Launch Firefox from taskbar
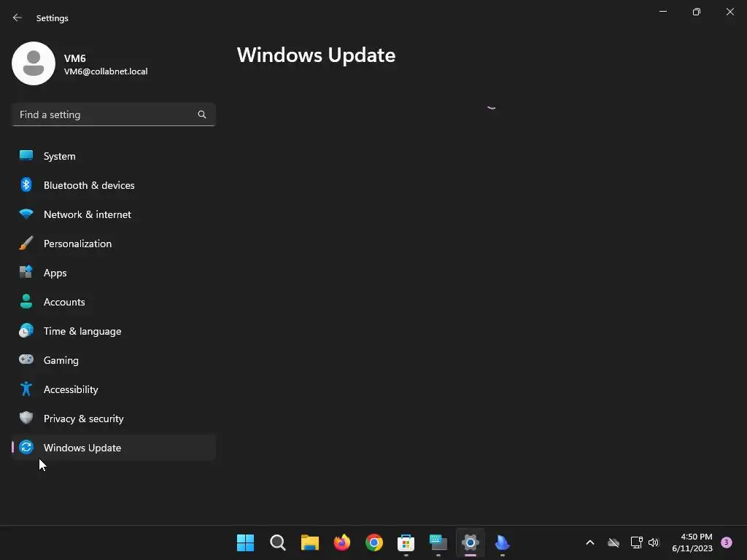This screenshot has width=747, height=560. pos(342,542)
